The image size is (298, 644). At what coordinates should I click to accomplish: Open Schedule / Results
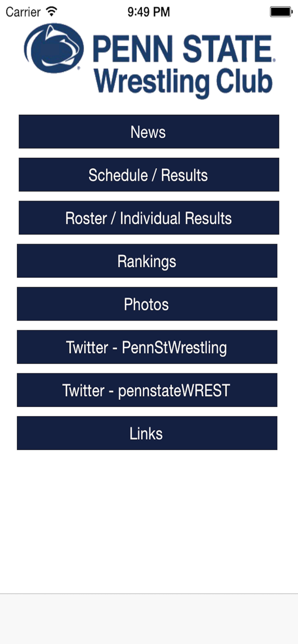(x=149, y=175)
